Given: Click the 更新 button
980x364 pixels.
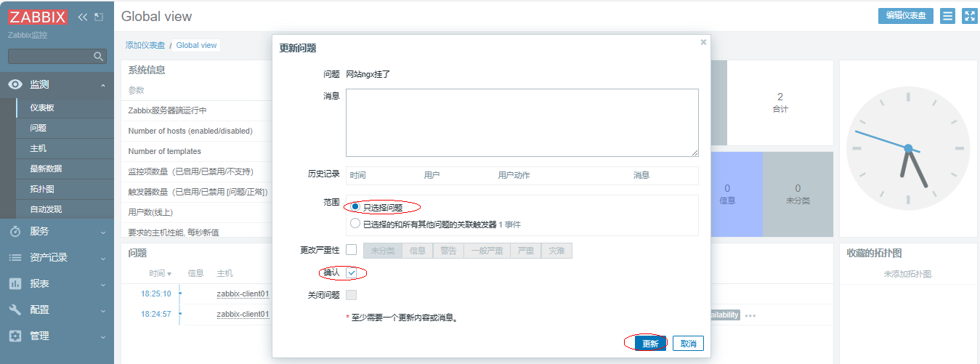Looking at the screenshot, I should pyautogui.click(x=649, y=344).
